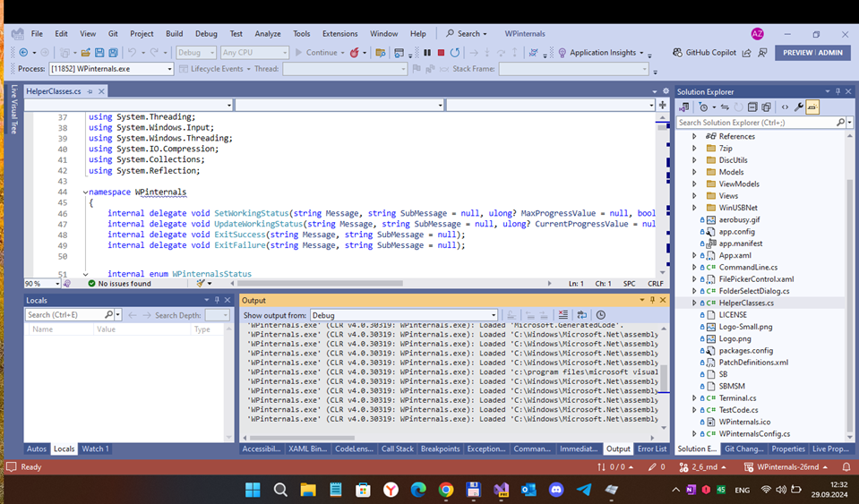Click the View Code brackets icon
Viewport: 859px width, 504px height.
point(785,107)
